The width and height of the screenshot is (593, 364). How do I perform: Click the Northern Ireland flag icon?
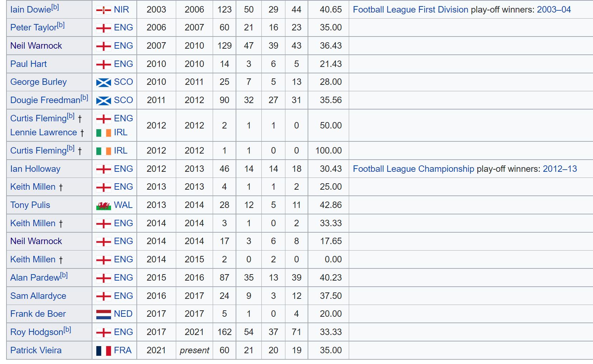[x=103, y=10]
